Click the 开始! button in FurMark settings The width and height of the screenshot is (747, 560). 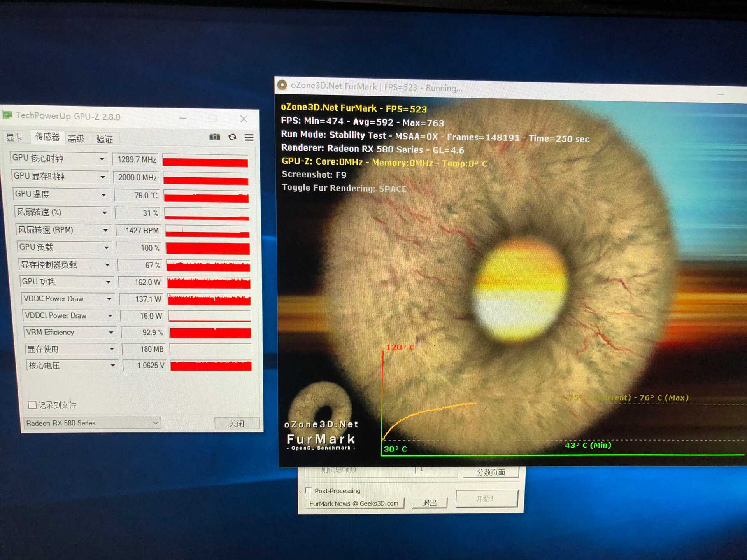click(x=486, y=499)
